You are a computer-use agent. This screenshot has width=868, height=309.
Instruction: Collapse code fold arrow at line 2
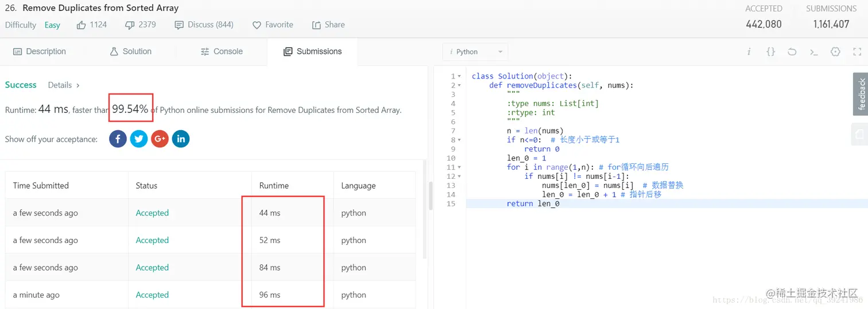[459, 85]
